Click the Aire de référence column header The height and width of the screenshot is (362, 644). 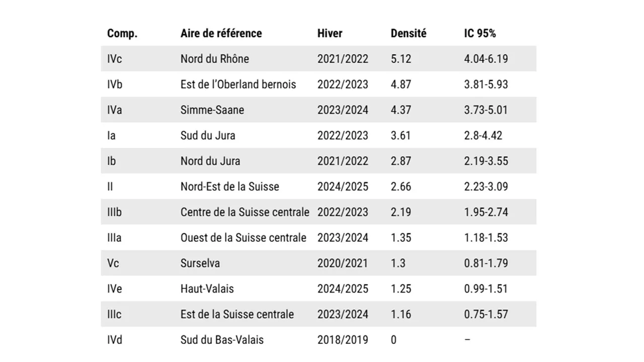[221, 33]
